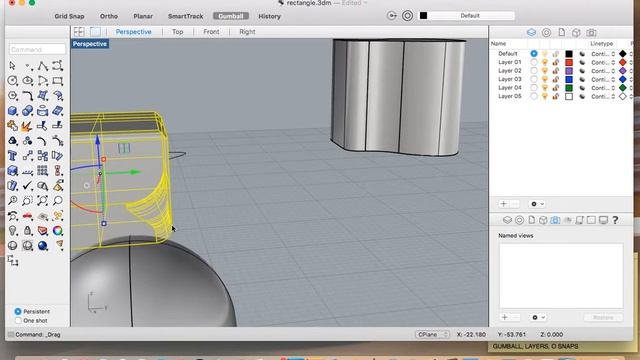Toggle Ortho mode
Screen dimensions: 640x360
[109, 16]
